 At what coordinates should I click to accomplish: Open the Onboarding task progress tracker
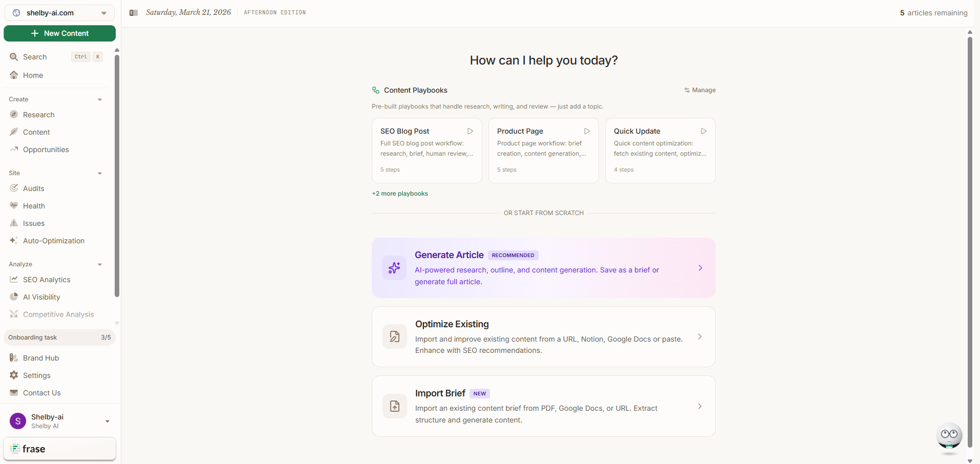point(59,337)
